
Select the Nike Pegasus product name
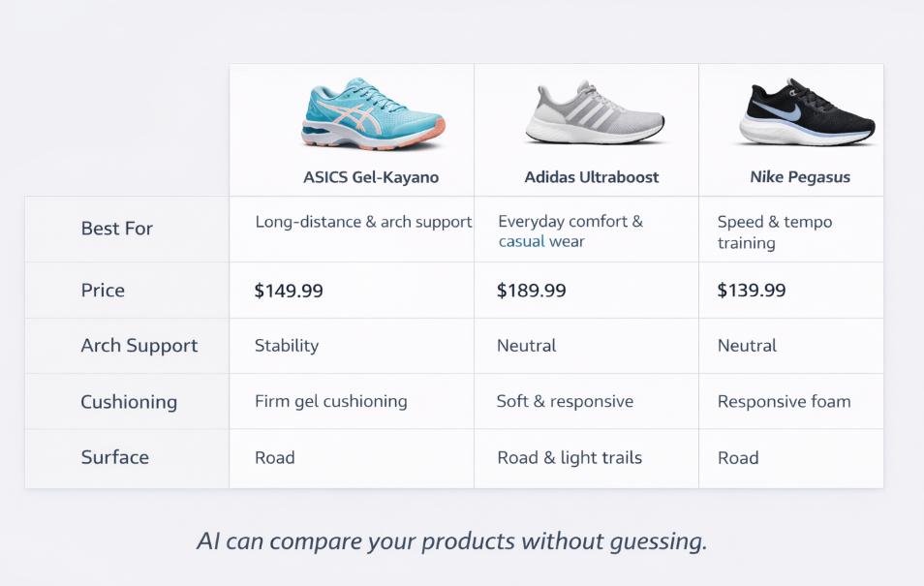pyautogui.click(x=800, y=177)
